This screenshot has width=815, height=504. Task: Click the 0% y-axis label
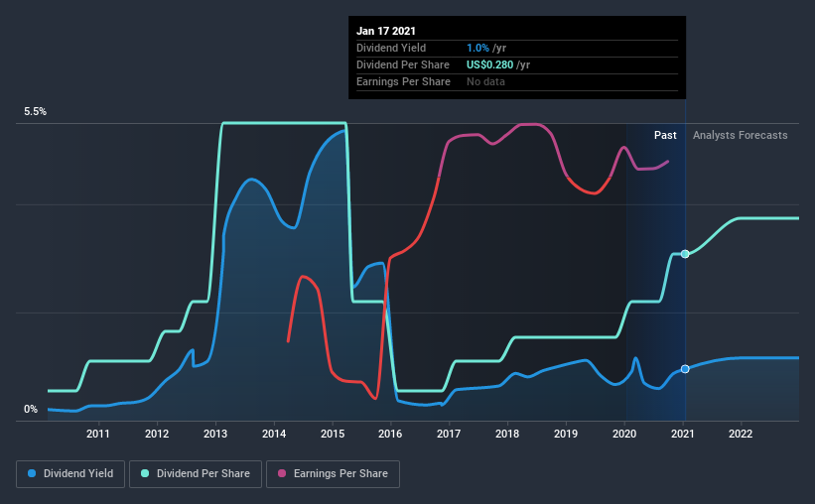[x=31, y=410]
